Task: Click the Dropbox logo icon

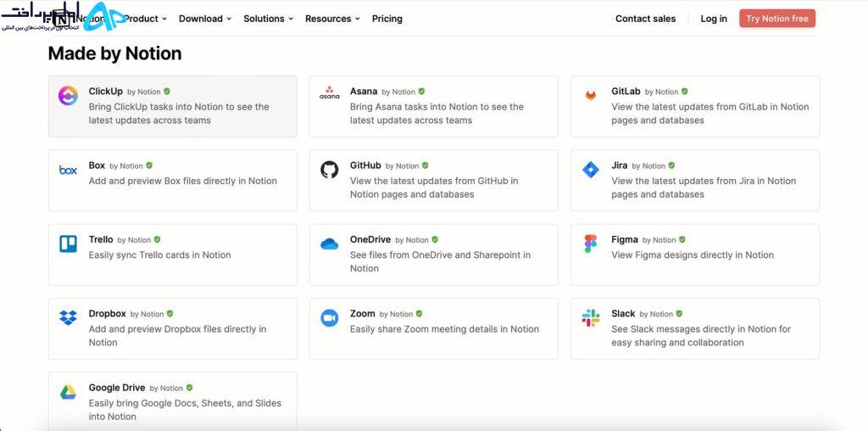Action: click(x=68, y=317)
